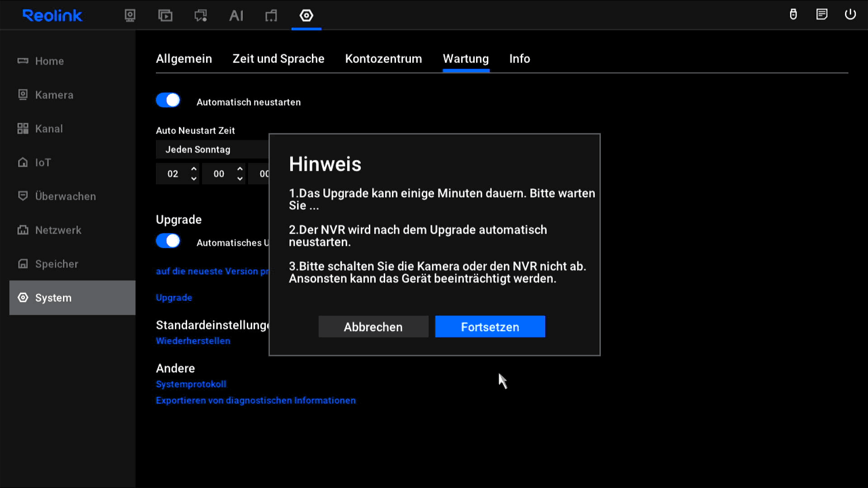Open the Jeden Sonntag dropdown
868x488 pixels.
[x=212, y=150]
